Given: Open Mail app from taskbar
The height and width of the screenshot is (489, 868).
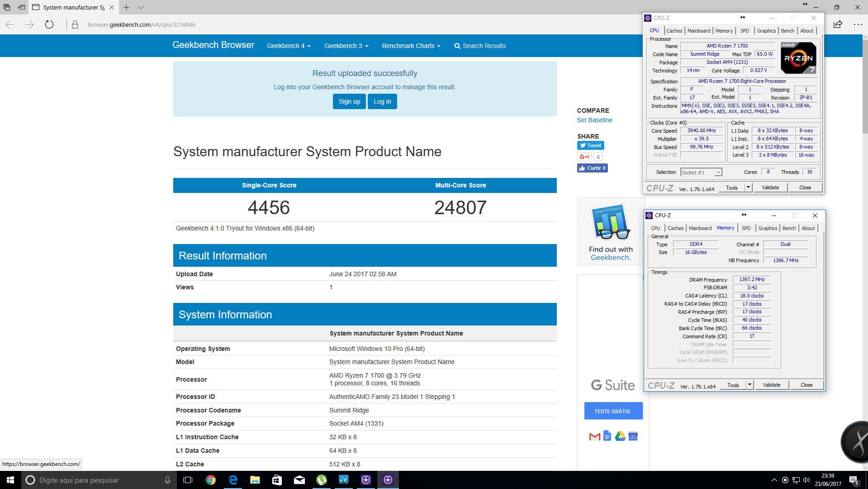Looking at the screenshot, I should tap(299, 480).
